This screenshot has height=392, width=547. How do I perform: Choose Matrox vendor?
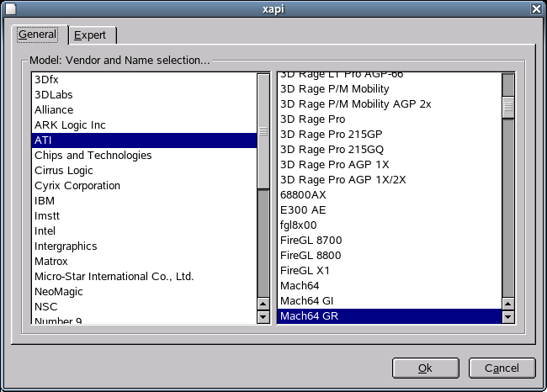[144, 262]
